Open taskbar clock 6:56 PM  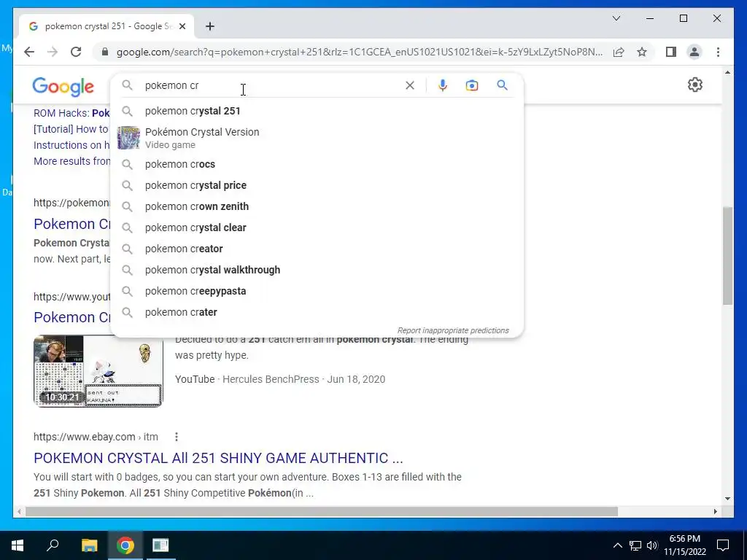point(684,545)
